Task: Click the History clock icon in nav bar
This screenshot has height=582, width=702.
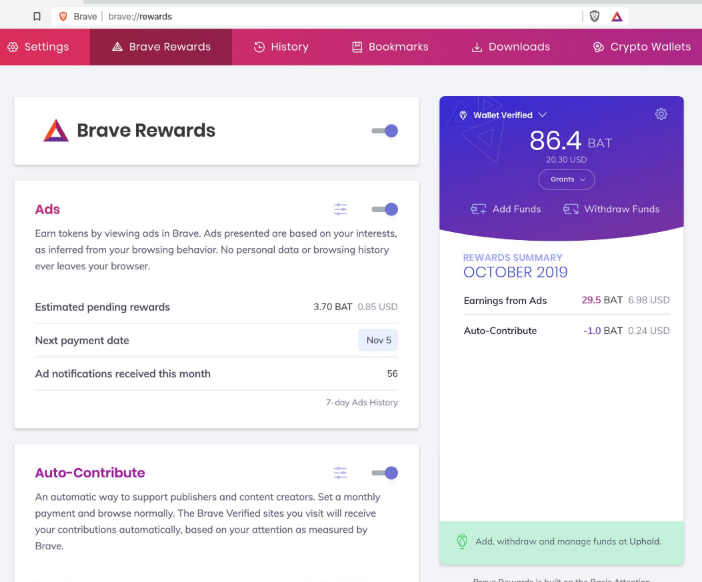Action: [259, 47]
